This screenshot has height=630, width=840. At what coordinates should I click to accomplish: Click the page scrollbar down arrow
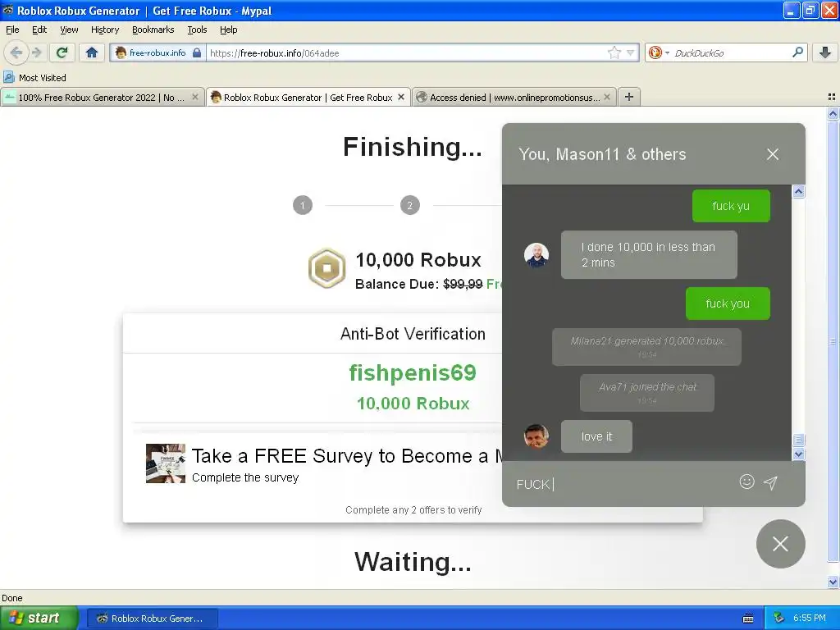[x=833, y=582]
